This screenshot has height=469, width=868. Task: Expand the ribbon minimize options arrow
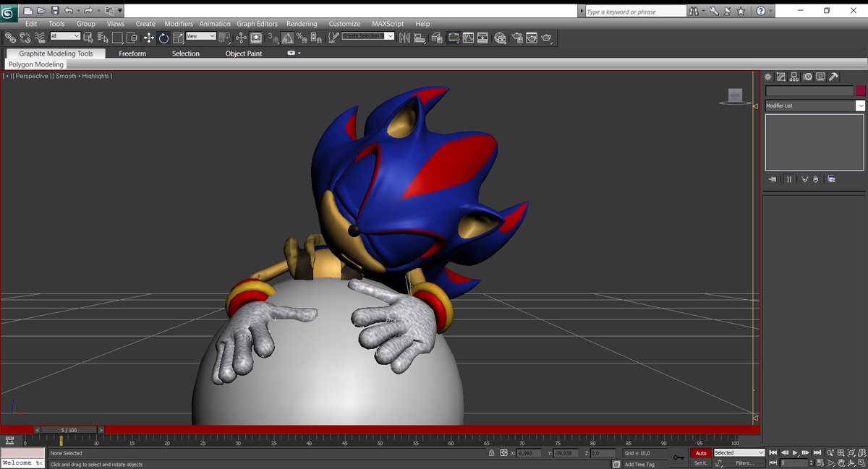pyautogui.click(x=299, y=53)
